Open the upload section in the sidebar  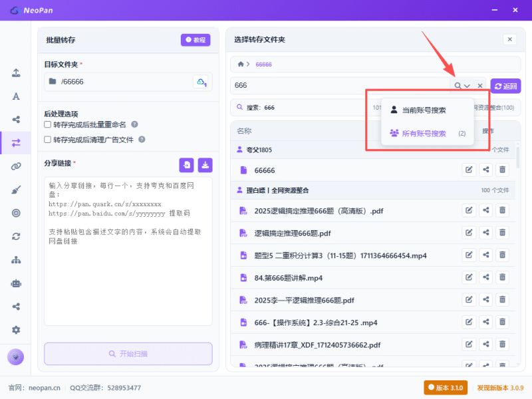click(x=16, y=72)
